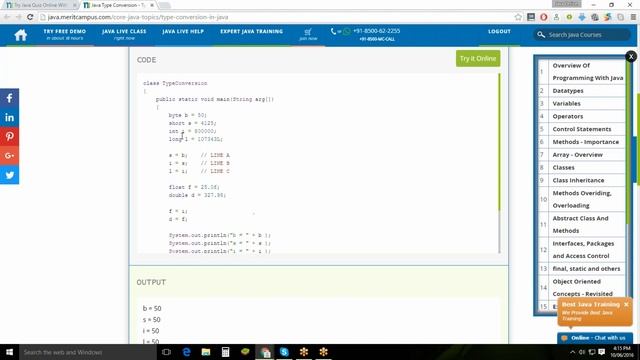
Task: Click the Try it Online button
Action: (x=478, y=58)
